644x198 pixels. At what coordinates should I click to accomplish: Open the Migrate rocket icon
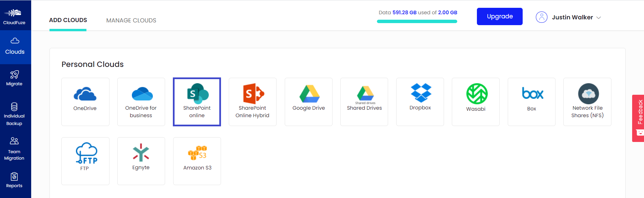[14, 74]
